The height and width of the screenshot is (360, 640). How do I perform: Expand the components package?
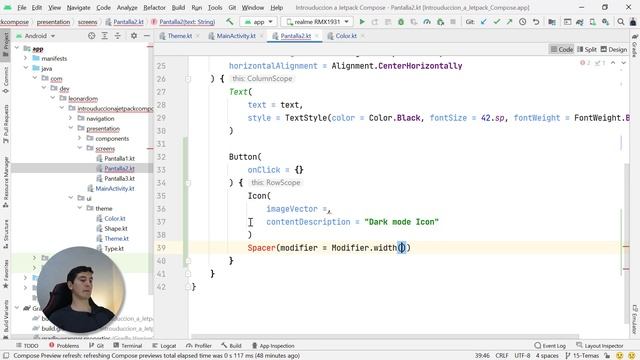[x=80, y=138]
